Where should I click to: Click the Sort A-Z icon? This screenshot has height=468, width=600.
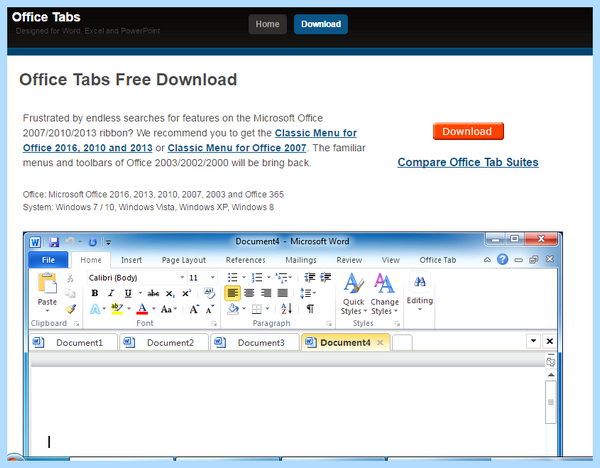coord(286,308)
